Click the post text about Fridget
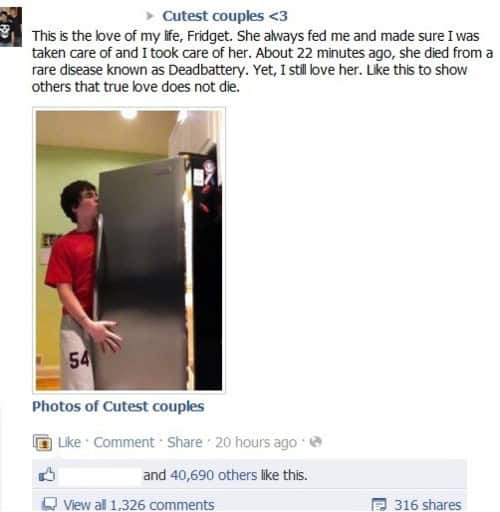This screenshot has height=512, width=500. (x=262, y=61)
